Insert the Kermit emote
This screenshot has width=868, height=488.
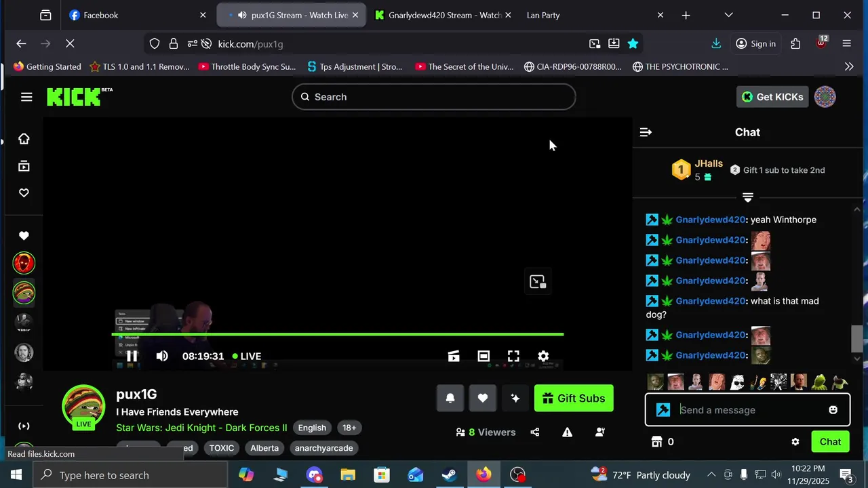819,382
